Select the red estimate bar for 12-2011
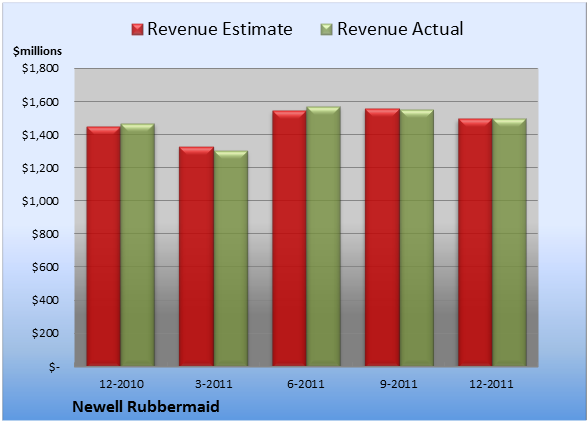The image size is (588, 422). click(x=475, y=242)
